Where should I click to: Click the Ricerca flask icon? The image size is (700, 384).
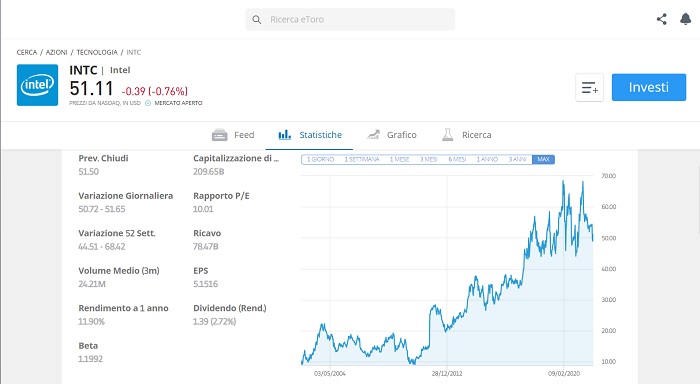[447, 134]
